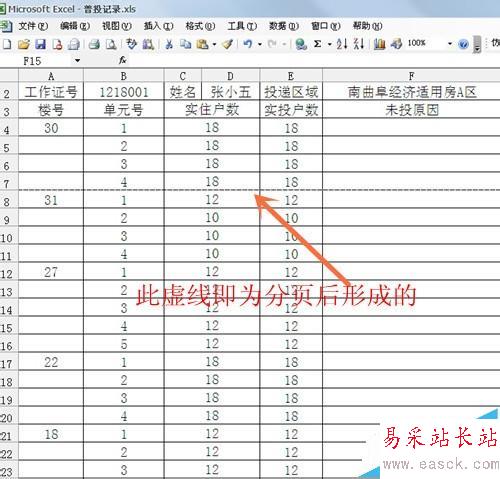Click the Excel document icon by 文件 menu
The width and height of the screenshot is (500, 479).
(6, 26)
